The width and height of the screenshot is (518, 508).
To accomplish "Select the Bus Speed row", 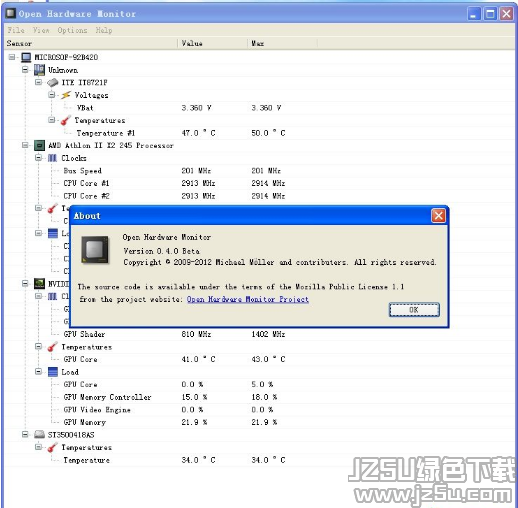I will [260, 171].
